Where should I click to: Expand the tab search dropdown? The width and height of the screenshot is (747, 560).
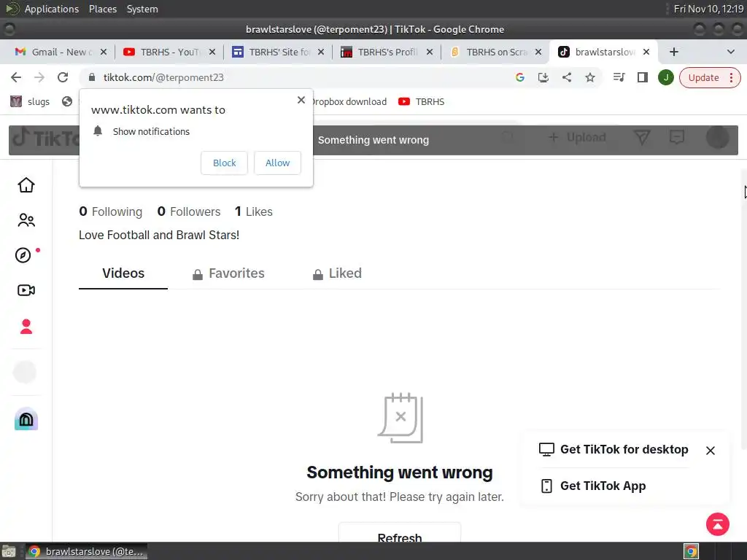pos(731,52)
